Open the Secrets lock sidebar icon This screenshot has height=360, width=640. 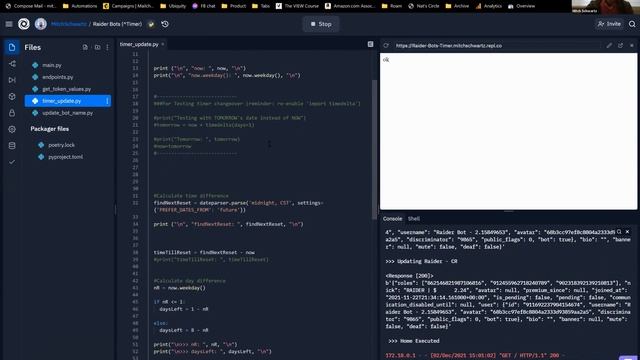tap(12, 113)
